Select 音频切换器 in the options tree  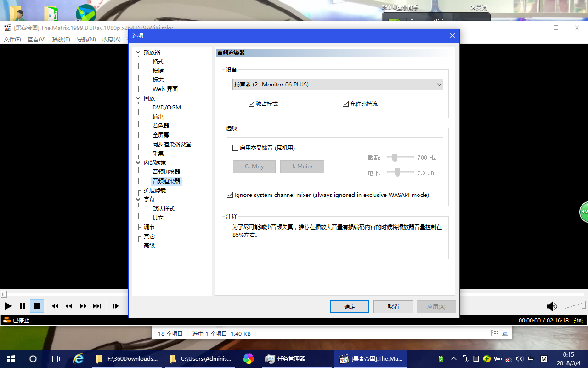coord(166,172)
